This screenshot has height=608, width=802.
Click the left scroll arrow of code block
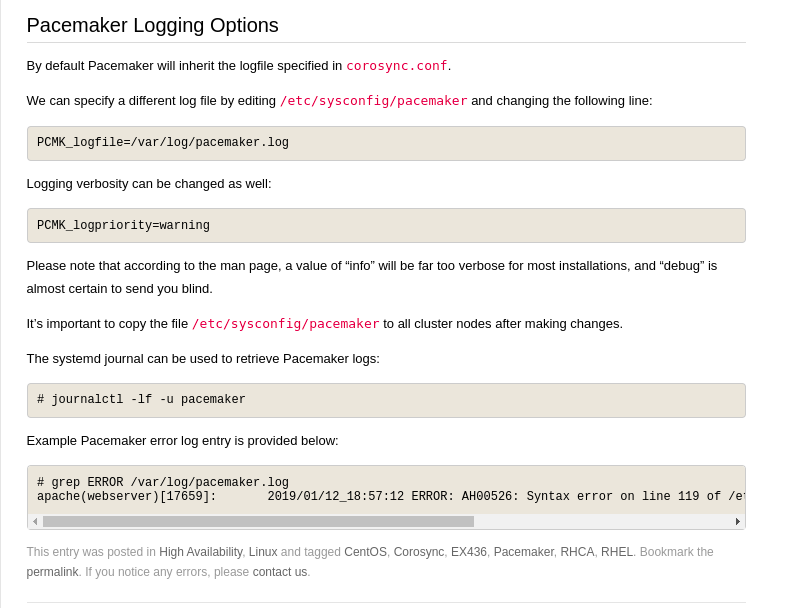point(35,521)
